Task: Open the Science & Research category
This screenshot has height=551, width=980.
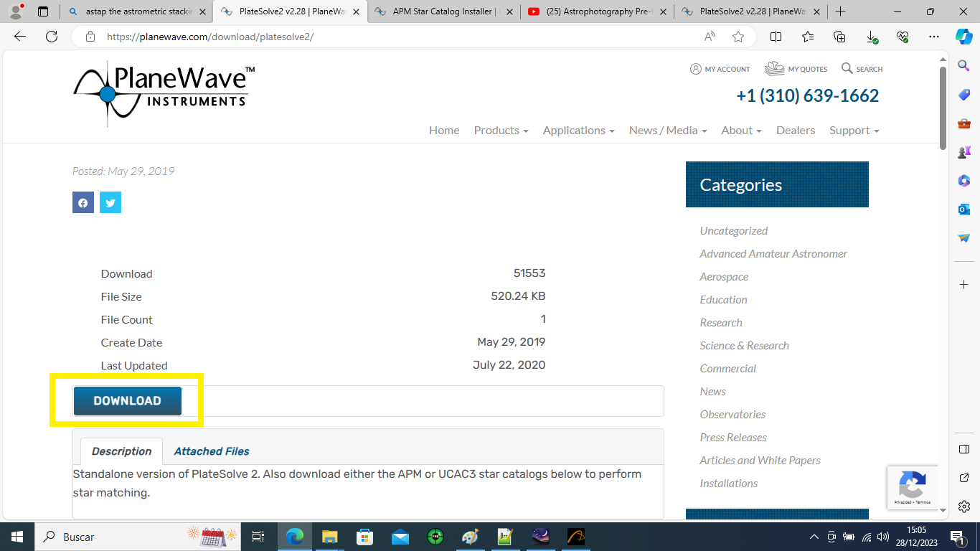Action: pos(744,345)
